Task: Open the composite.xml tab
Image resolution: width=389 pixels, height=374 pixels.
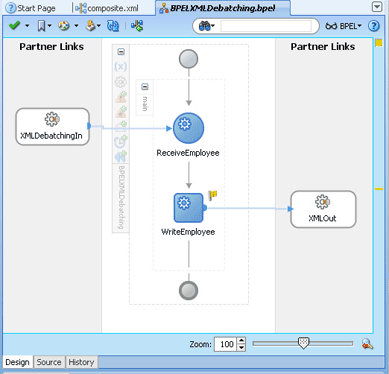Action: pyautogui.click(x=107, y=8)
